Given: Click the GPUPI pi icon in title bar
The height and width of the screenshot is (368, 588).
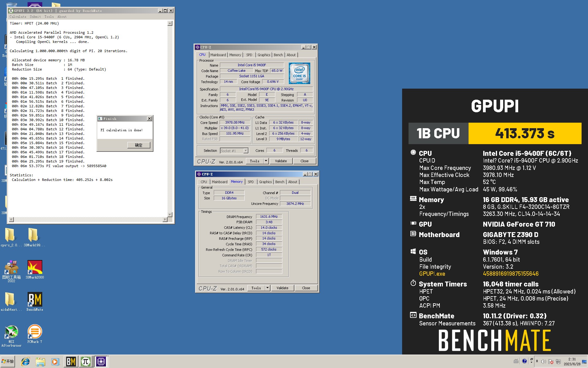Looking at the screenshot, I should coord(11,11).
